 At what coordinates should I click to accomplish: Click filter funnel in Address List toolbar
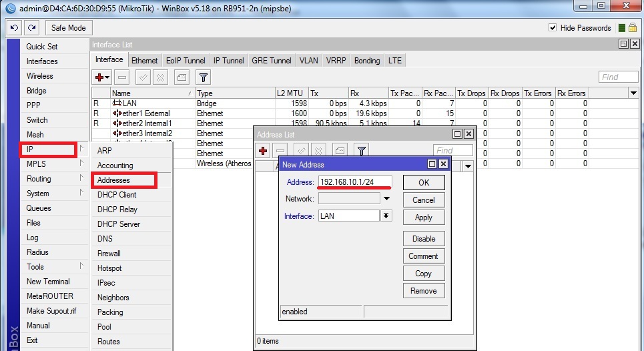(362, 151)
